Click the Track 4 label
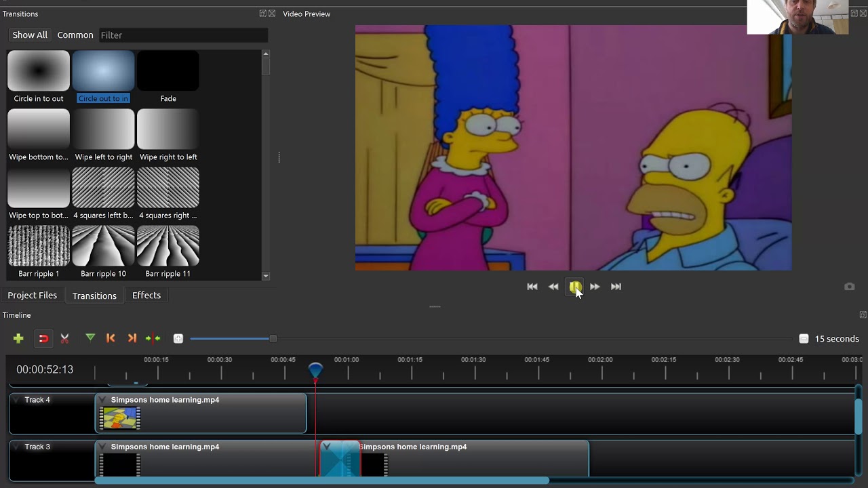868x488 pixels. [x=37, y=400]
